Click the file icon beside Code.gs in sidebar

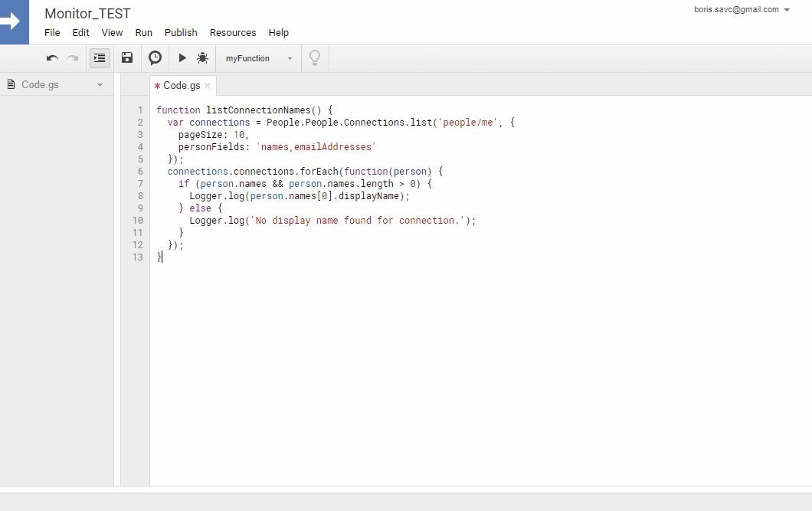(x=11, y=84)
